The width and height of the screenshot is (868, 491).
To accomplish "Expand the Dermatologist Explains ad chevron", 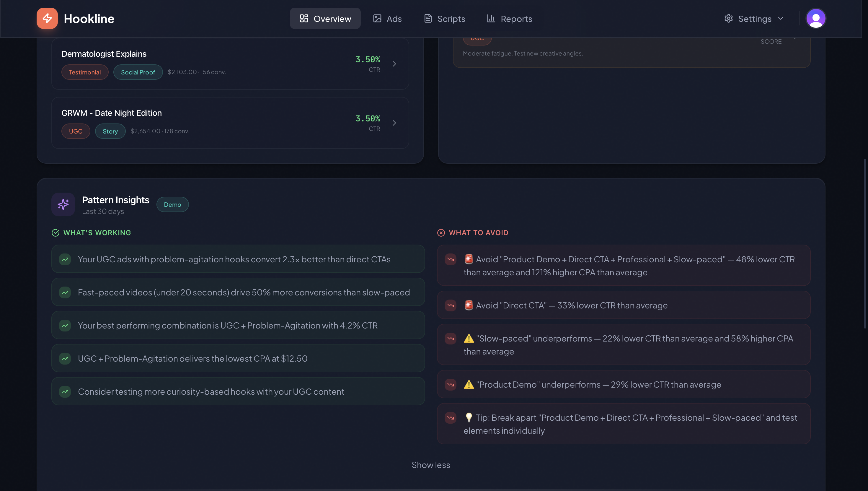I will (x=394, y=64).
